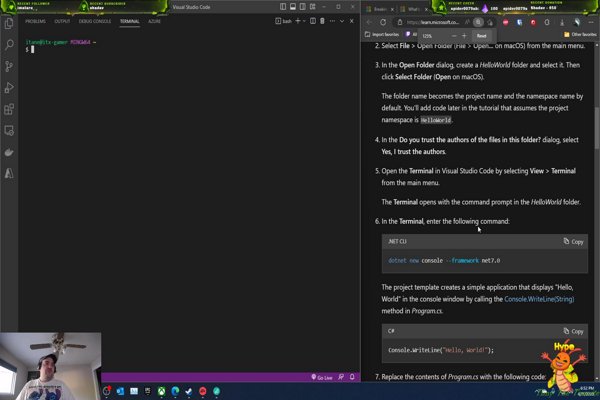Click Go Live in the status bar
The image size is (600, 400).
(x=322, y=377)
